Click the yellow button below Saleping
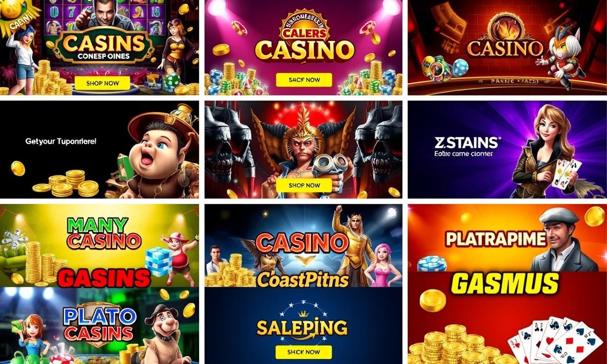The width and height of the screenshot is (607, 364). pos(304,352)
